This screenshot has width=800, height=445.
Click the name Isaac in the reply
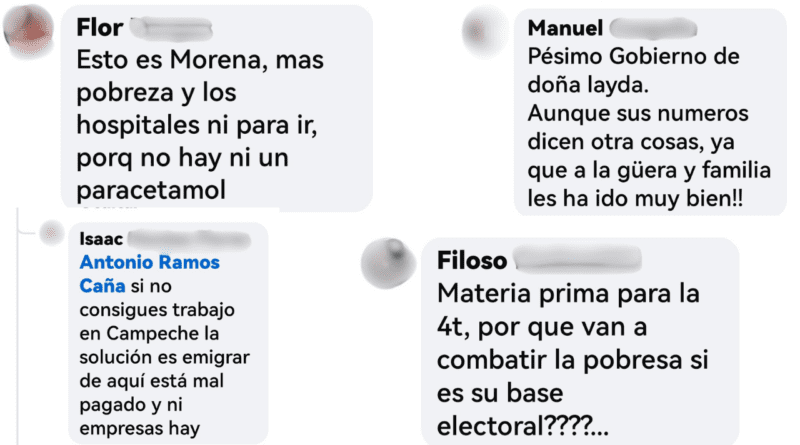[x=101, y=239]
